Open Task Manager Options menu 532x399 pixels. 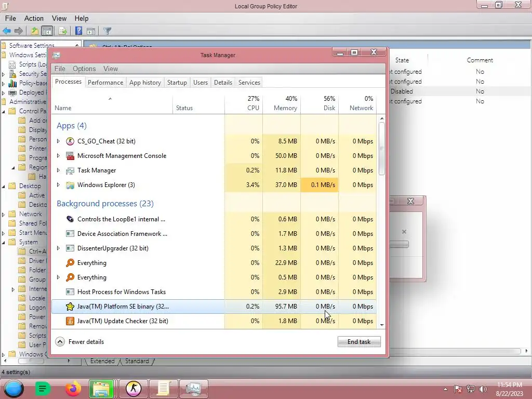point(84,69)
